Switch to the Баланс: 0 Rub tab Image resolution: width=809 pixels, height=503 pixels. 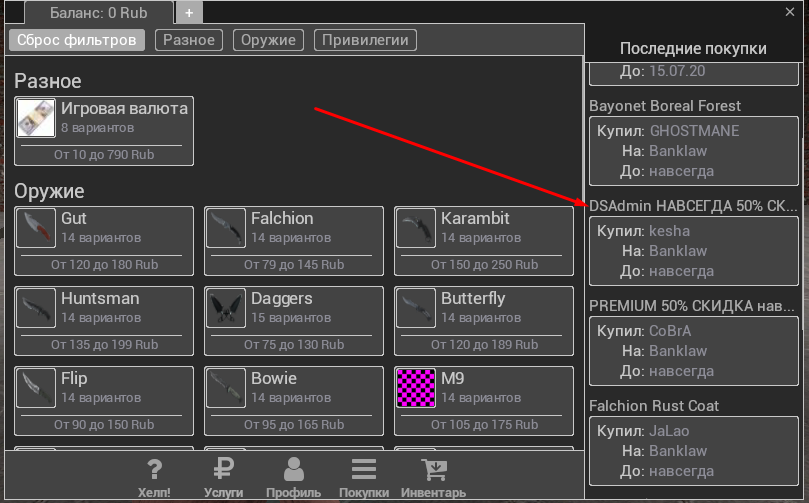point(98,13)
